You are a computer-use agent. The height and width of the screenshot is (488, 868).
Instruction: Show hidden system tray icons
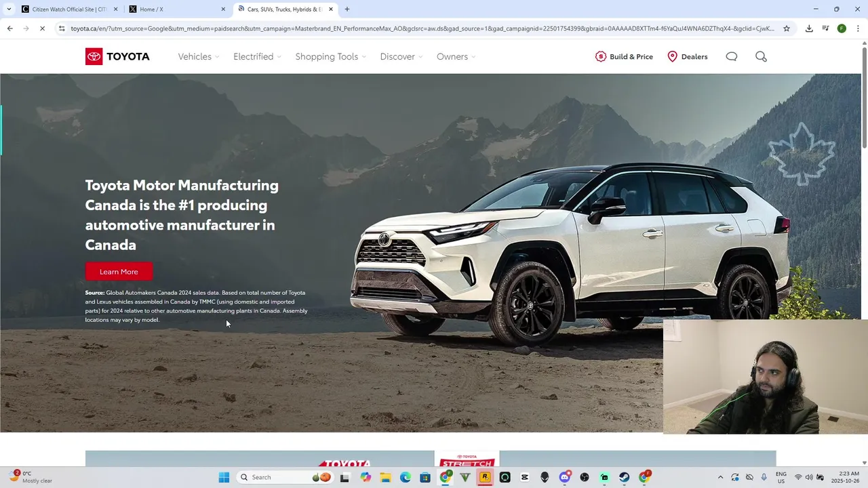(x=720, y=477)
